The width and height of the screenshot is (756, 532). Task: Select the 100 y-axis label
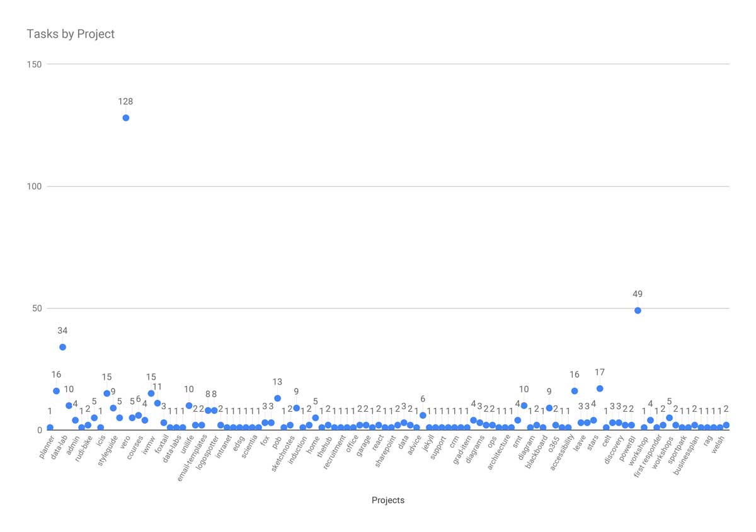(x=34, y=186)
